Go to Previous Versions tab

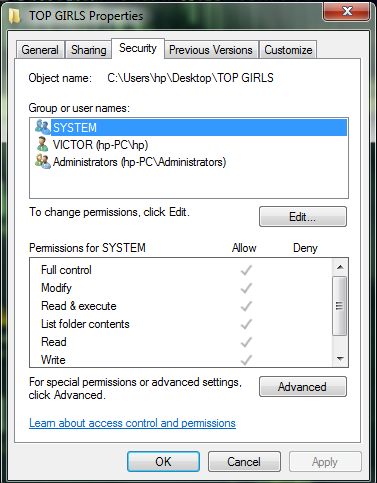click(211, 50)
